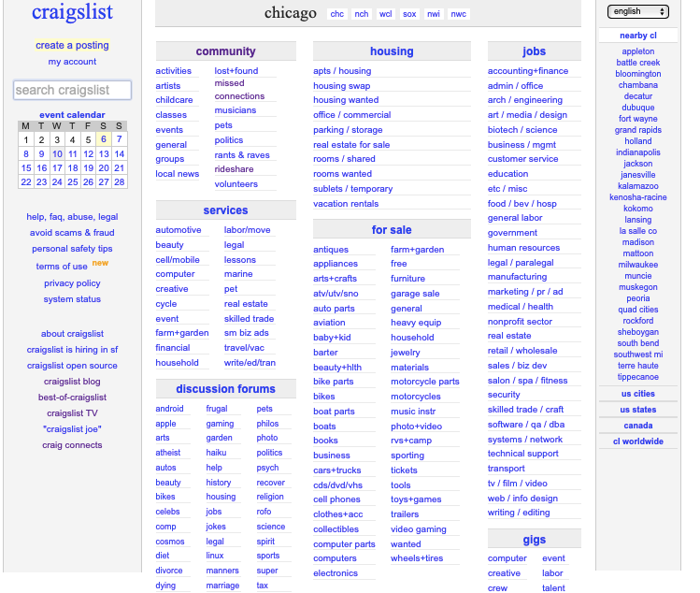Browse cars+trucks for sale

(x=337, y=470)
